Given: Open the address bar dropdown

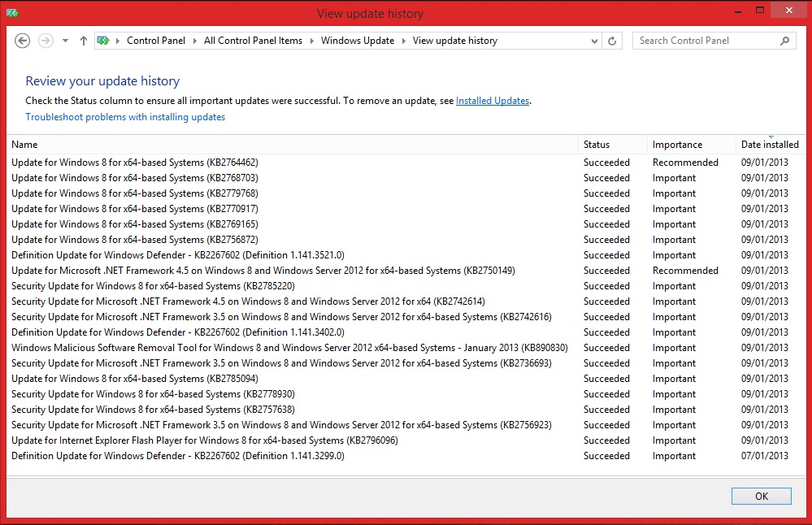Looking at the screenshot, I should pyautogui.click(x=595, y=40).
